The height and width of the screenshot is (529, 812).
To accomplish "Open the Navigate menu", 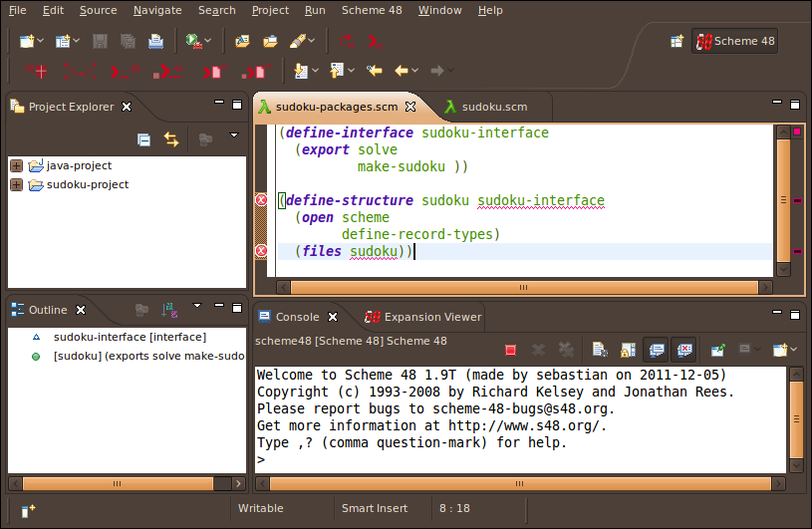I will [157, 10].
